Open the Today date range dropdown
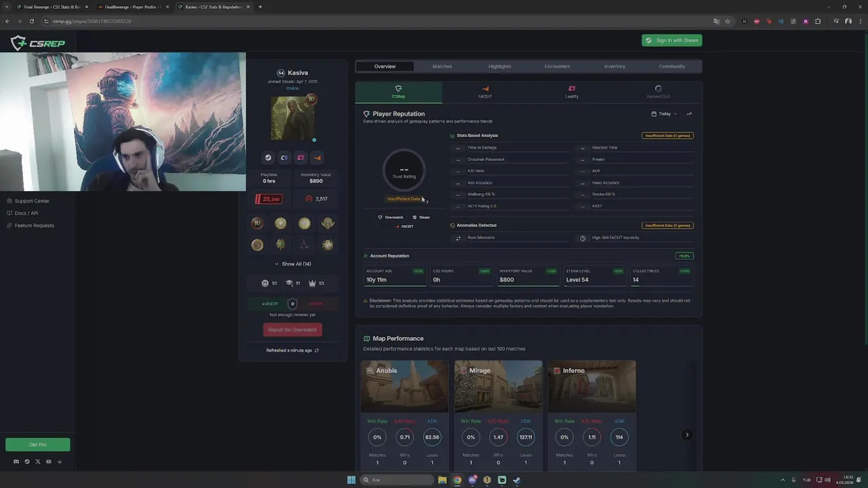 (x=664, y=114)
